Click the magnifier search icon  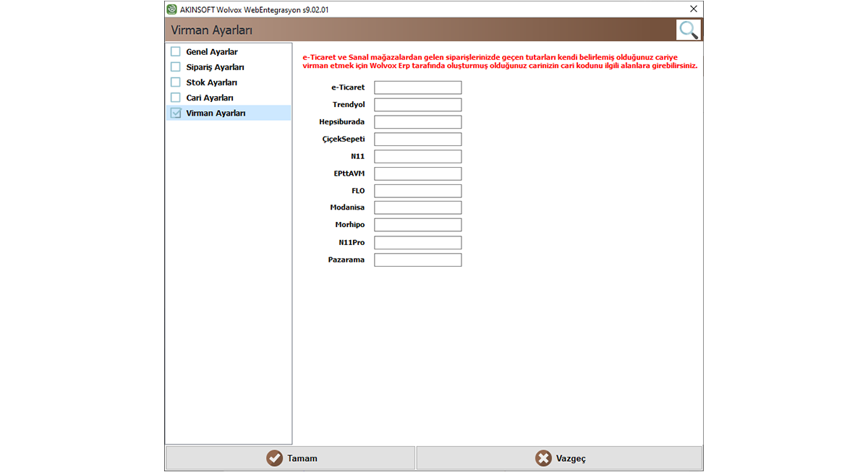coord(689,30)
